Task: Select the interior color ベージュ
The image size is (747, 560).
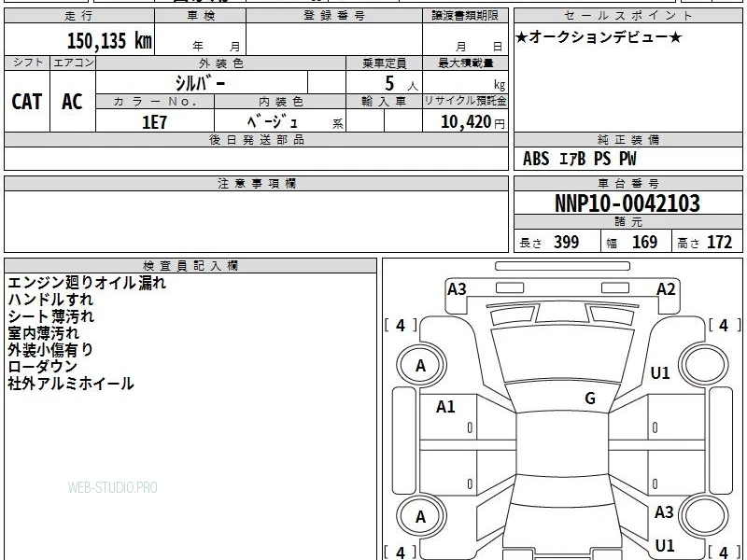Action: 273,122
